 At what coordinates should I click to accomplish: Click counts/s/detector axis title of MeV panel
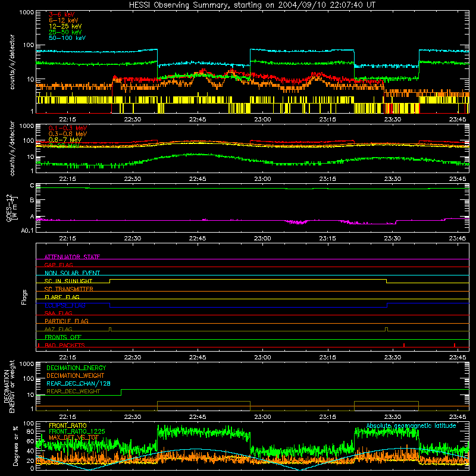(12, 148)
